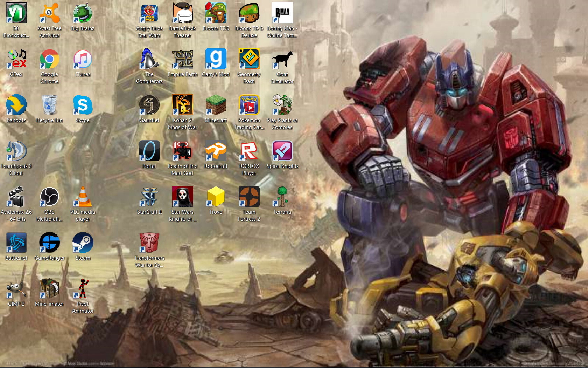Click the ROBLOX Player icon
This screenshot has width=588, height=368.
(249, 151)
